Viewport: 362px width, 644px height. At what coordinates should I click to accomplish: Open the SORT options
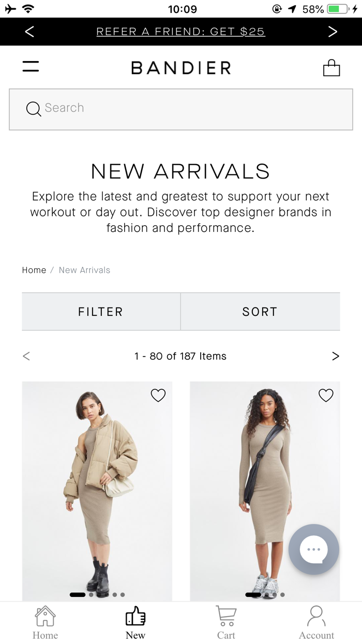[260, 312]
